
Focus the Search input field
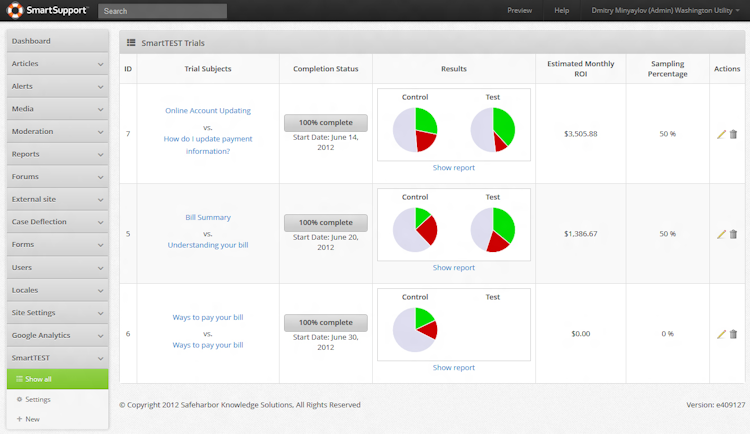163,11
